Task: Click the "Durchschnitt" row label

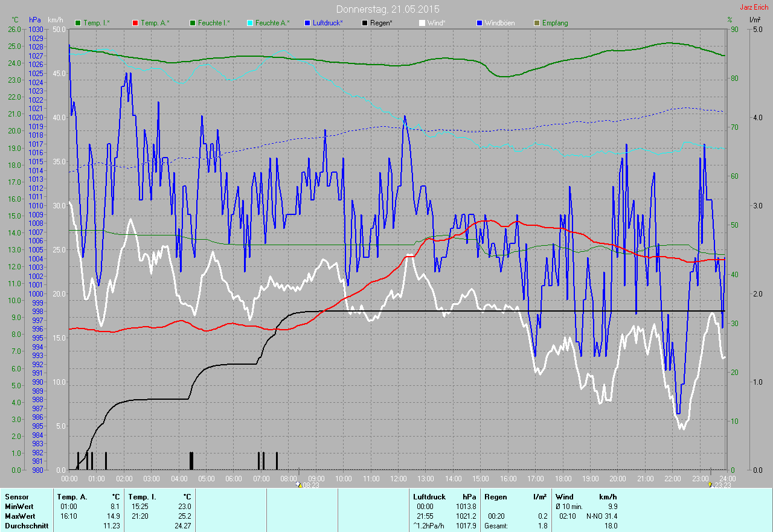Action: 25,525
